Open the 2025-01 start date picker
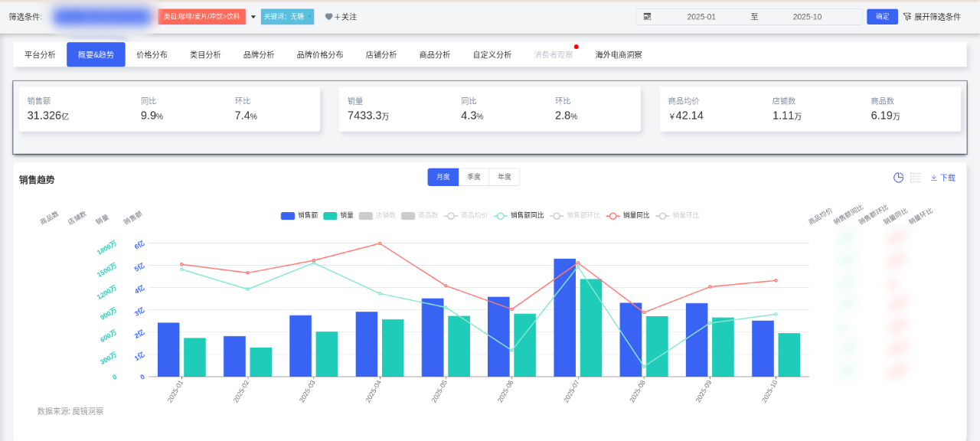Image resolution: width=980 pixels, height=441 pixels. (701, 17)
